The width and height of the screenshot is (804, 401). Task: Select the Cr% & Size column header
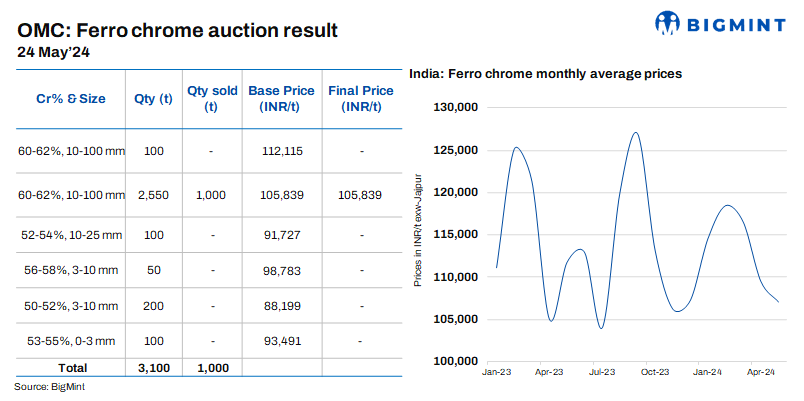(x=65, y=98)
